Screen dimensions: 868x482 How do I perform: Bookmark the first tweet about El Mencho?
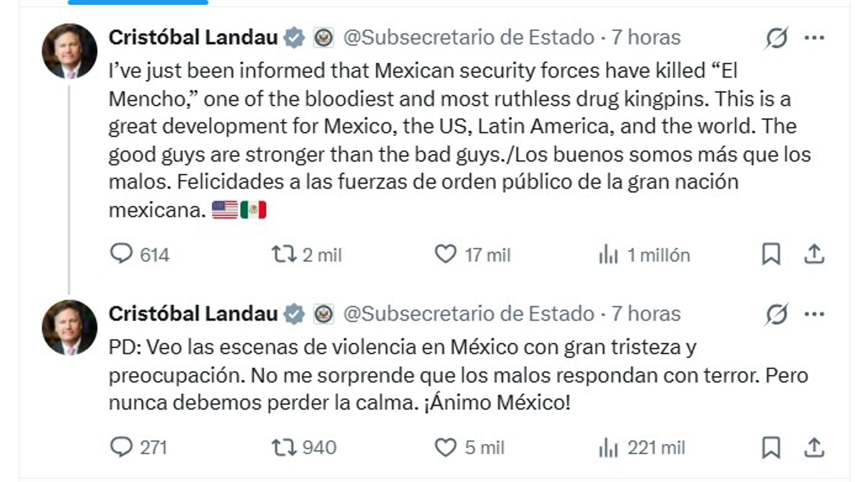771,254
